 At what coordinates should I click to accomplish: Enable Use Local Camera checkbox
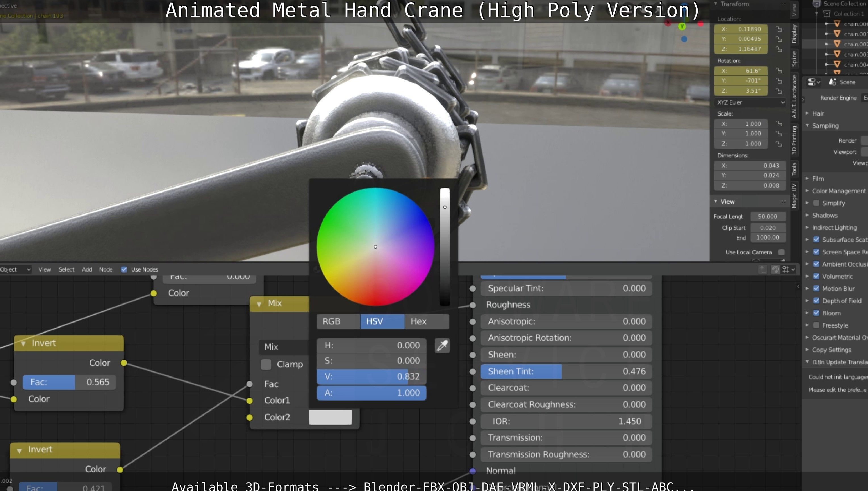pyautogui.click(x=781, y=252)
